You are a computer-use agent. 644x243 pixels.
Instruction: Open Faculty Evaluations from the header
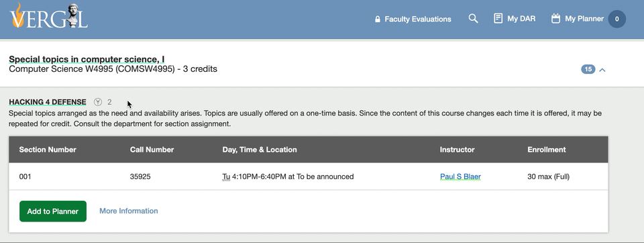point(418,19)
